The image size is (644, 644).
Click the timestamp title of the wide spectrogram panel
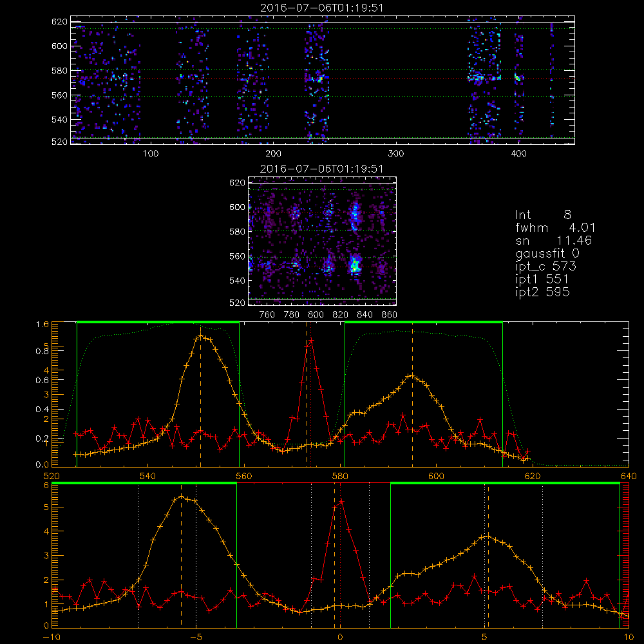point(321,8)
